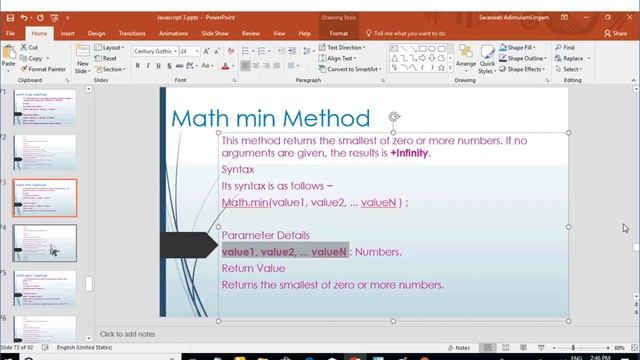Activate the Format Painter brush
The height and width of the screenshot is (360, 640).
(43, 69)
